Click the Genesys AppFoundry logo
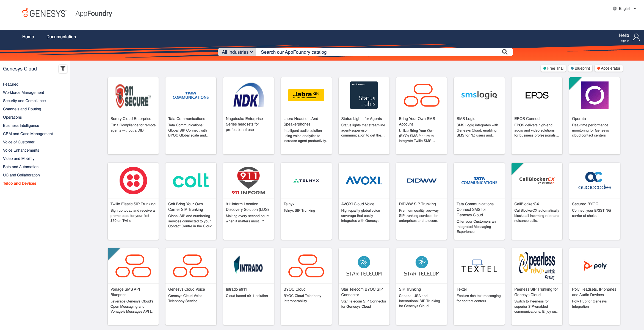 pos(67,13)
